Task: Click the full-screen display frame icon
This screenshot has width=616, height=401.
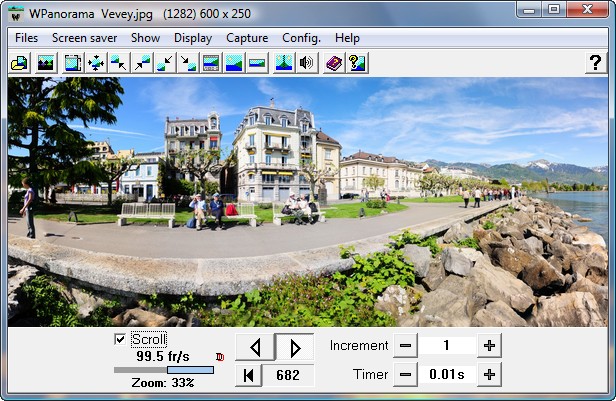Action: coord(73,63)
